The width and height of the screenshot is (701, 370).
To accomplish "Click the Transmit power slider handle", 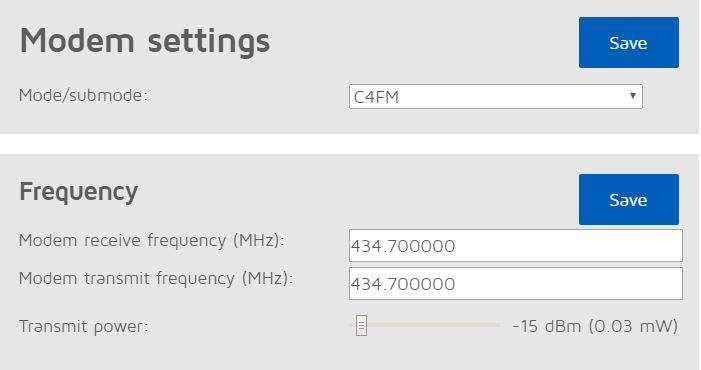I will click(x=361, y=325).
